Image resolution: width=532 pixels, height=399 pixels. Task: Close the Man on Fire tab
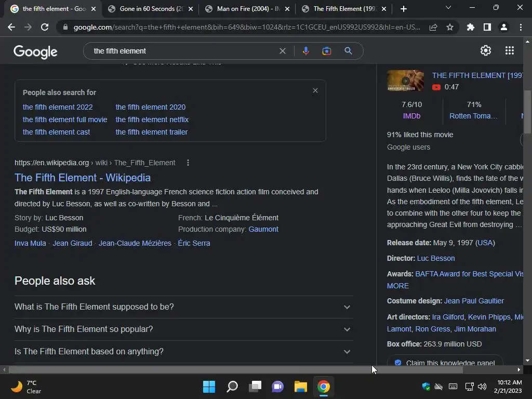point(287,9)
